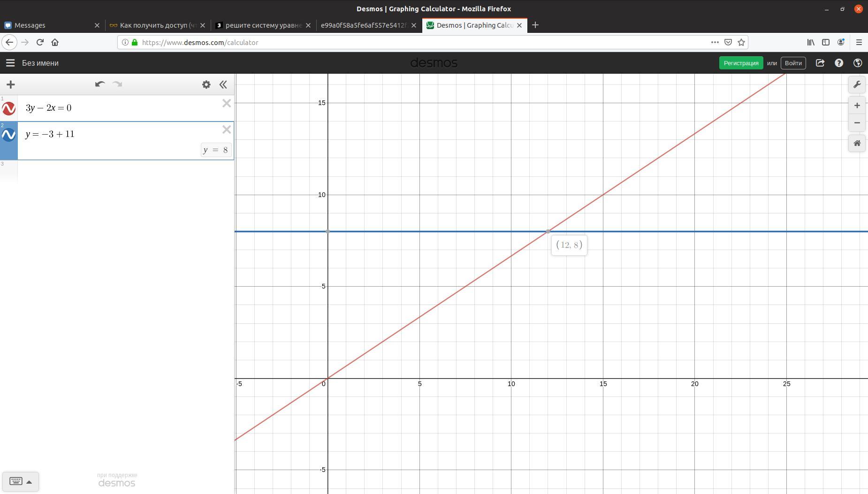Open the Desmos help question icon
This screenshot has width=868, height=494.
pos(839,63)
